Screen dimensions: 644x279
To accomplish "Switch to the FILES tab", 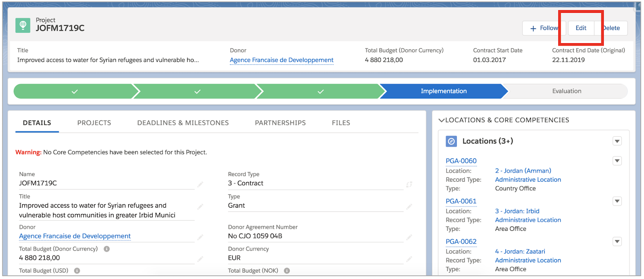I will pyautogui.click(x=341, y=123).
